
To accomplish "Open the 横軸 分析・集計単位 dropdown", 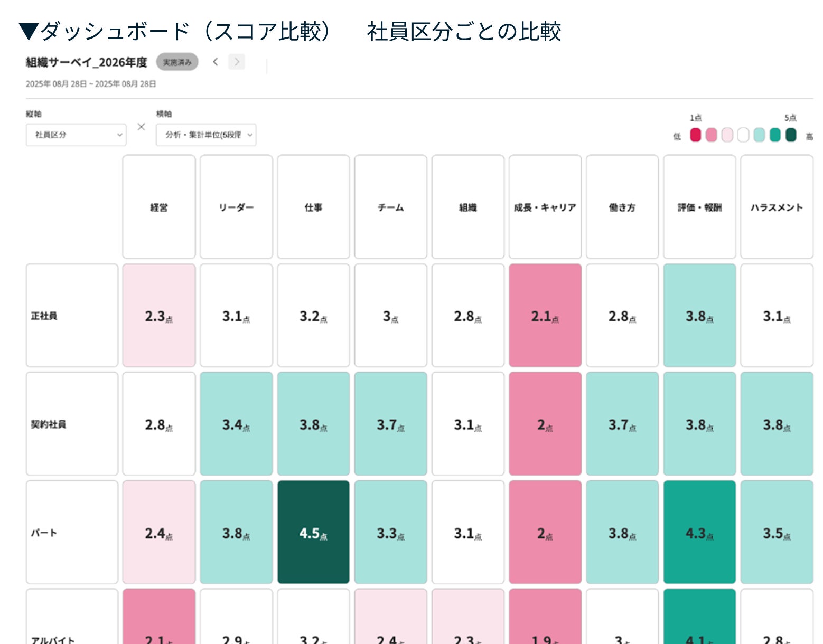I will pyautogui.click(x=206, y=135).
